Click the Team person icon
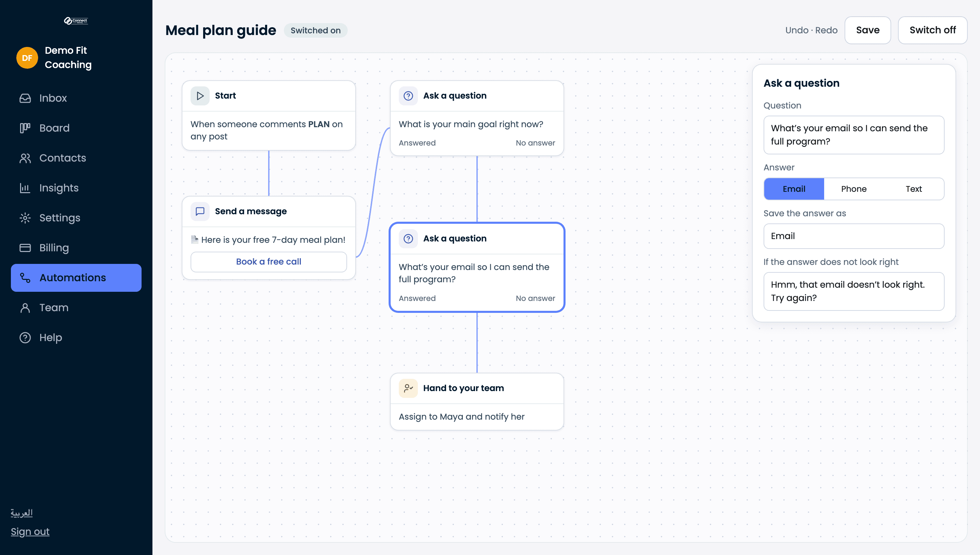The height and width of the screenshot is (555, 980). (25, 308)
